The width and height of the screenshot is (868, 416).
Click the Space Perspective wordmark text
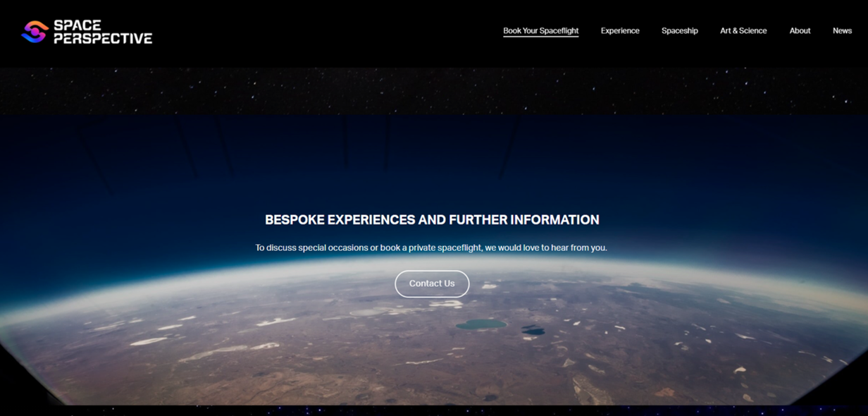click(x=103, y=32)
